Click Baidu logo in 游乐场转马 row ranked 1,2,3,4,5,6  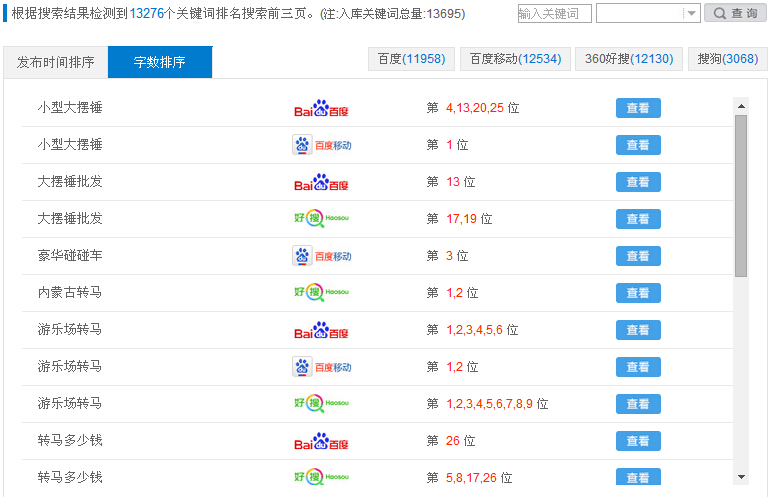point(321,330)
